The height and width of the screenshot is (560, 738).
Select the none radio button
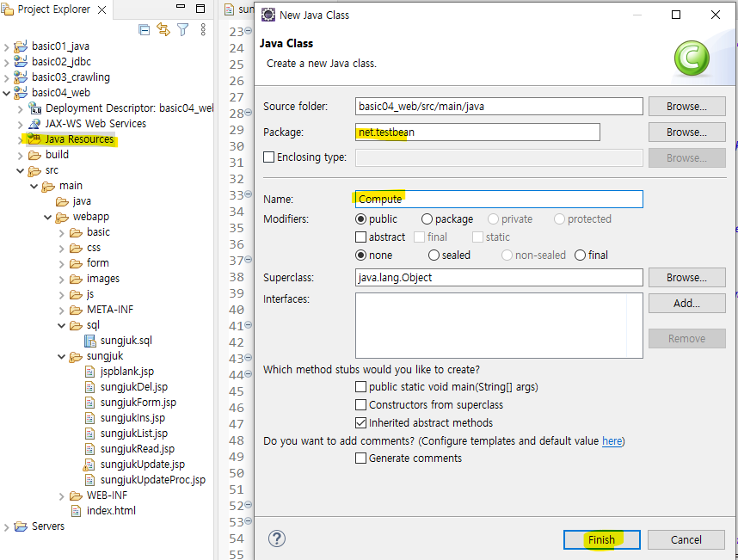pyautogui.click(x=361, y=255)
